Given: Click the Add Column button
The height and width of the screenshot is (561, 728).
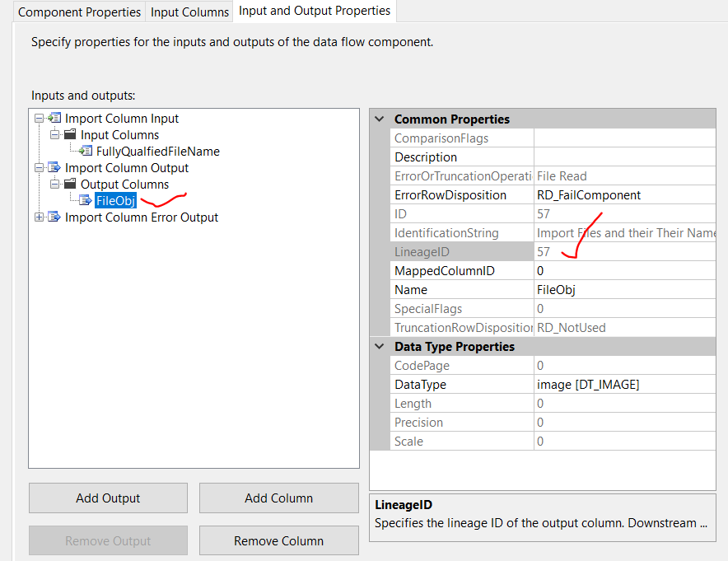Looking at the screenshot, I should 278,498.
